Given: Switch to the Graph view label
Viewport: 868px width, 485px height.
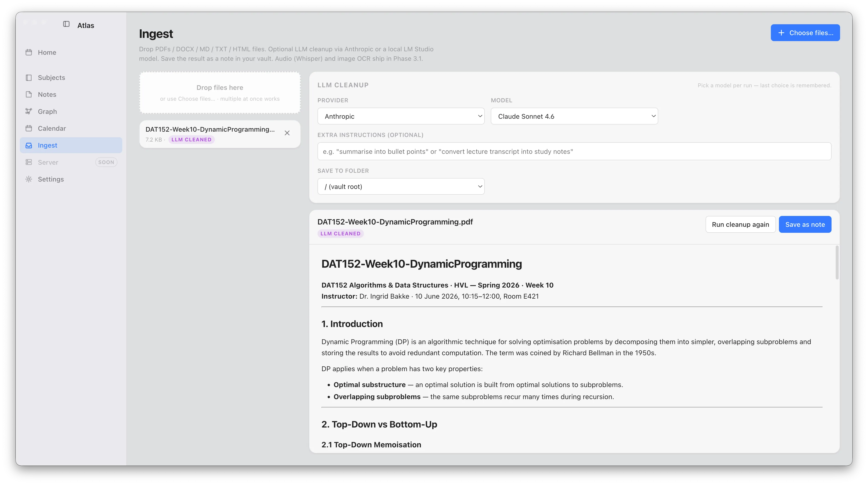Looking at the screenshot, I should pos(48,111).
